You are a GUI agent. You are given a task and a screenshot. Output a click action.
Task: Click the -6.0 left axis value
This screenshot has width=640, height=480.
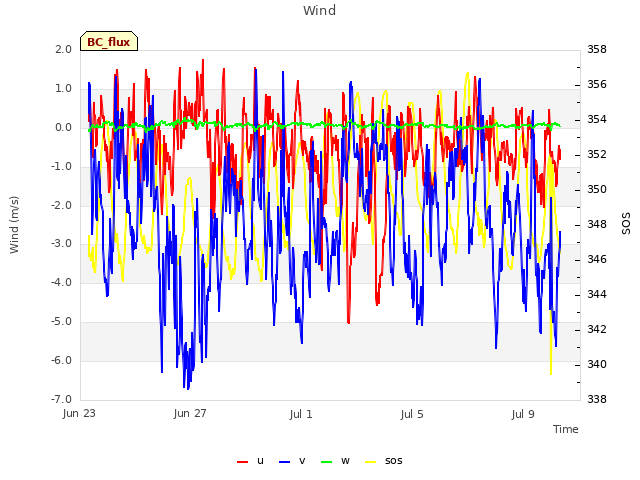pyautogui.click(x=61, y=360)
